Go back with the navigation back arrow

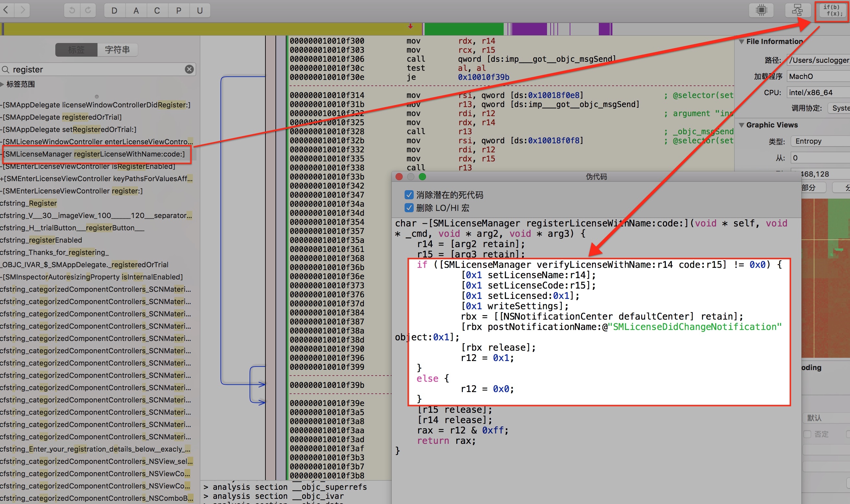click(6, 10)
